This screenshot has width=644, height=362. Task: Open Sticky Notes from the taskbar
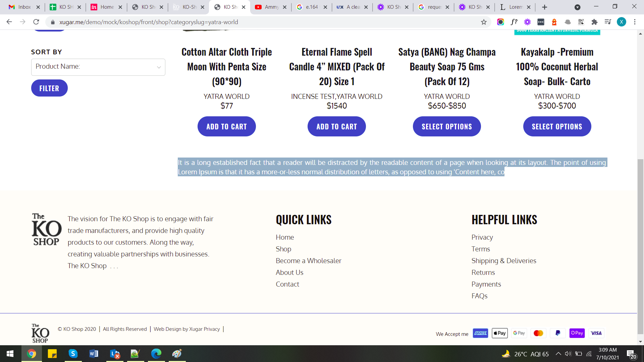click(x=52, y=354)
